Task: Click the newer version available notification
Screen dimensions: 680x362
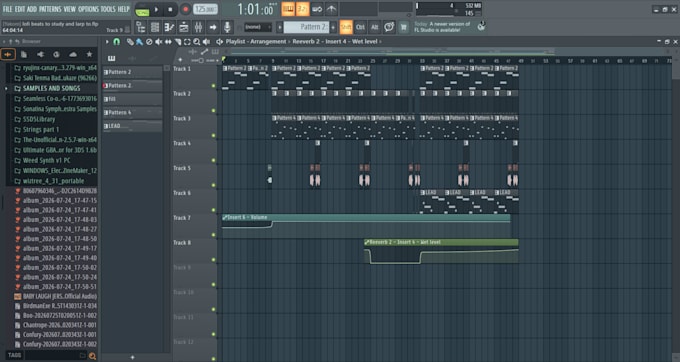Action: point(442,27)
